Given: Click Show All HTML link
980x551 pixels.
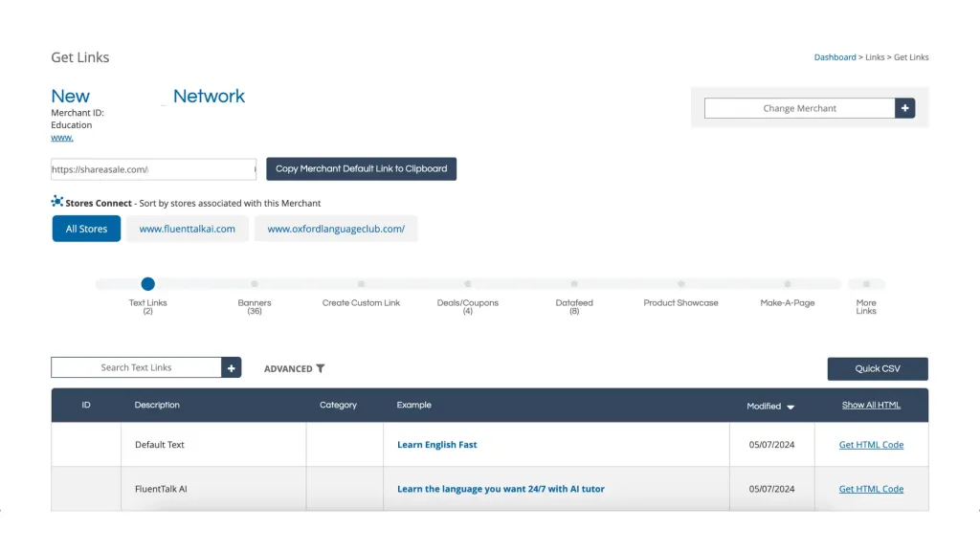Looking at the screenshot, I should coord(871,405).
